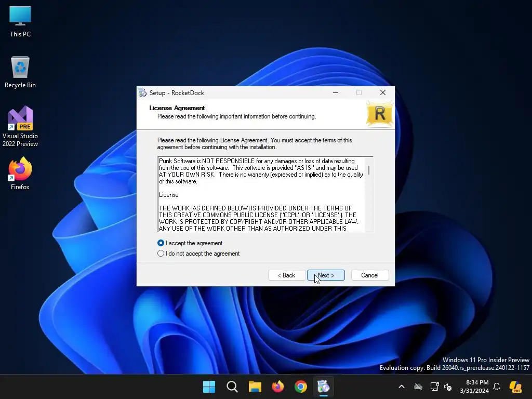Click the Copilot Preview taskbar icon
This screenshot has width=532, height=399.
click(515, 387)
